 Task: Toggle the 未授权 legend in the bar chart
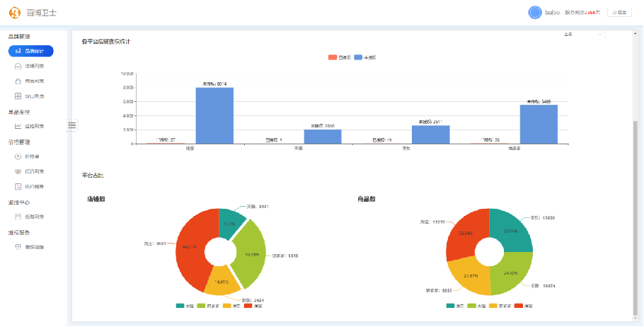(x=365, y=57)
